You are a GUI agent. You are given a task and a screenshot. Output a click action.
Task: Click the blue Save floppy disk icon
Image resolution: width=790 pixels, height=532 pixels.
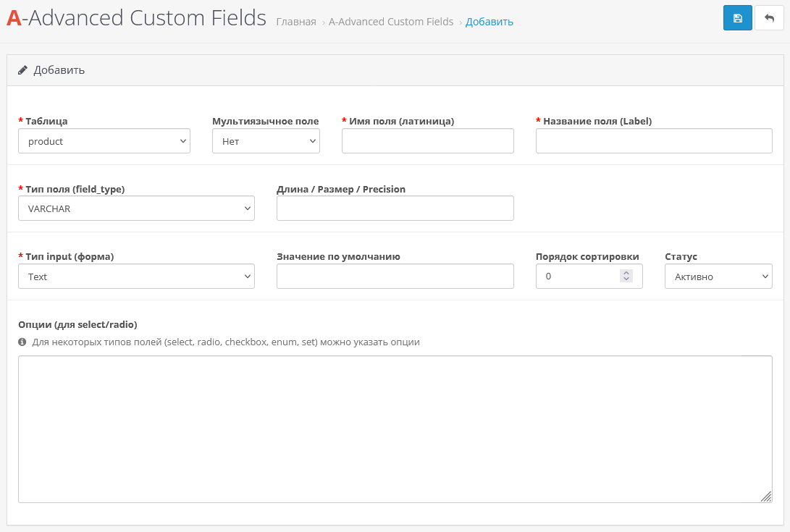click(x=737, y=18)
